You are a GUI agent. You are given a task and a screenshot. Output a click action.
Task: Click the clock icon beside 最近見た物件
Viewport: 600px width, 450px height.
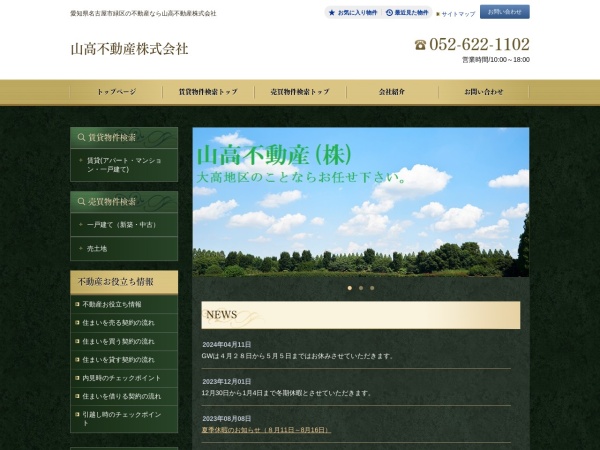point(389,13)
